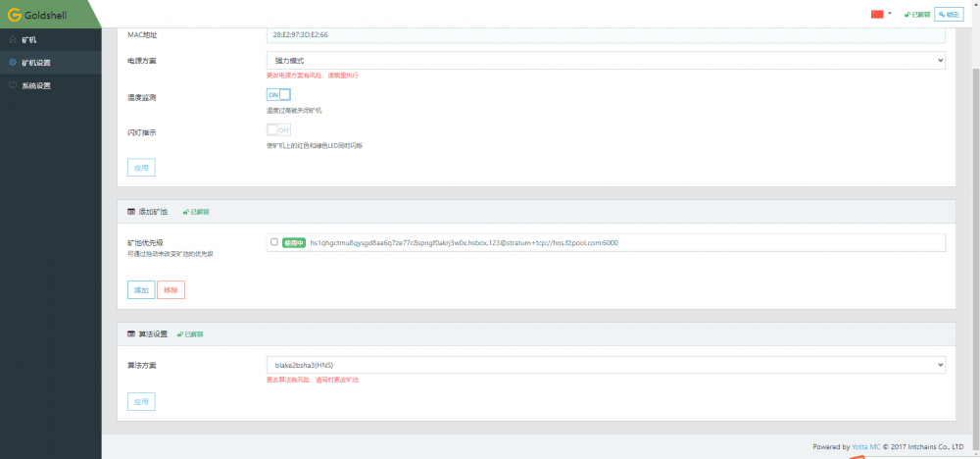Click the green unlocked padlock in header
Screen dimensions: 980x459
906,15
